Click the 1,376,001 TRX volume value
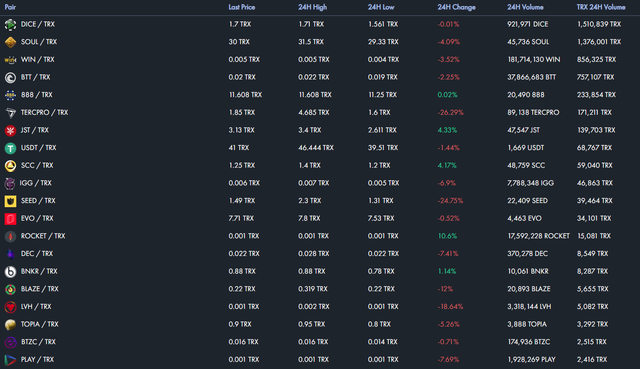The image size is (640, 369). (599, 42)
